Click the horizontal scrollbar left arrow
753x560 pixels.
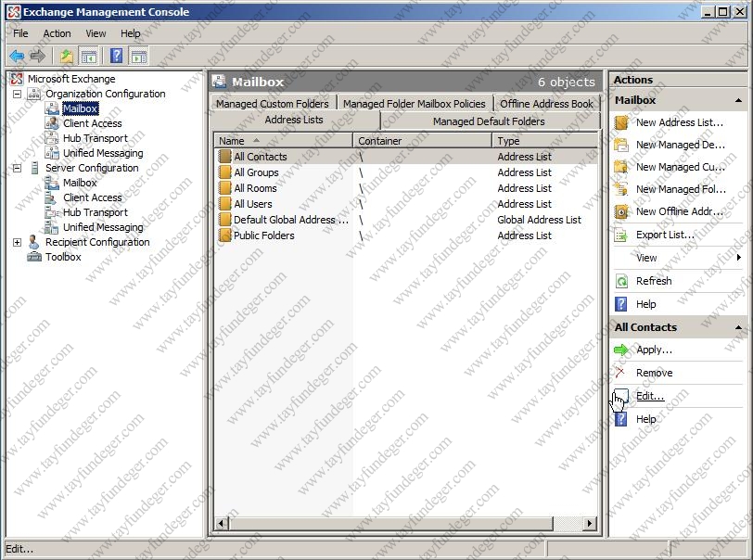[221, 523]
